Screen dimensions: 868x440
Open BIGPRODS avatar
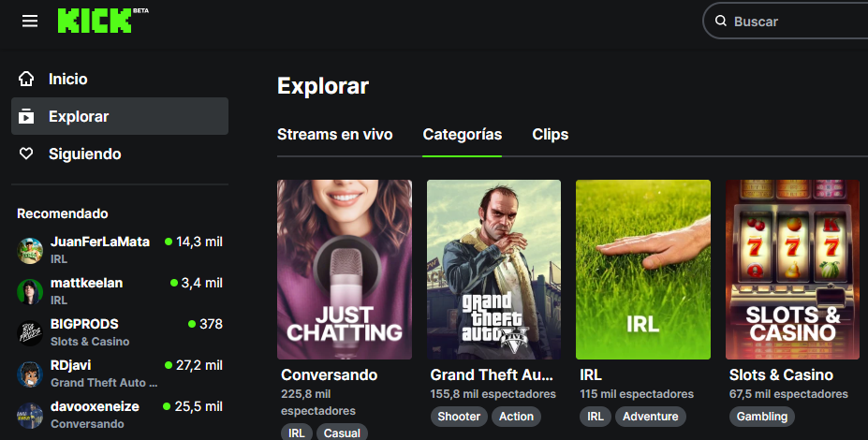30,332
